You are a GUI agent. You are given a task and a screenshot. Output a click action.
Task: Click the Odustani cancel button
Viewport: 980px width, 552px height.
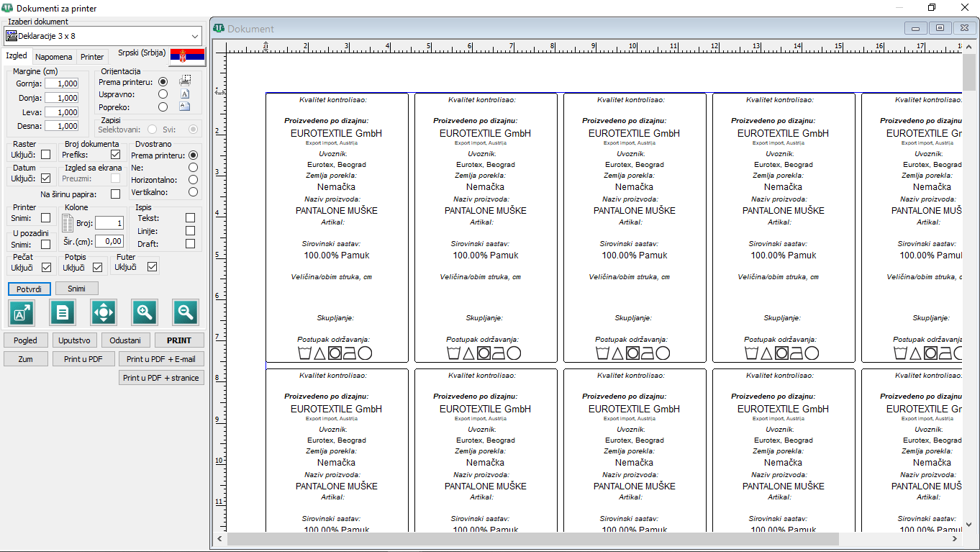tap(125, 340)
